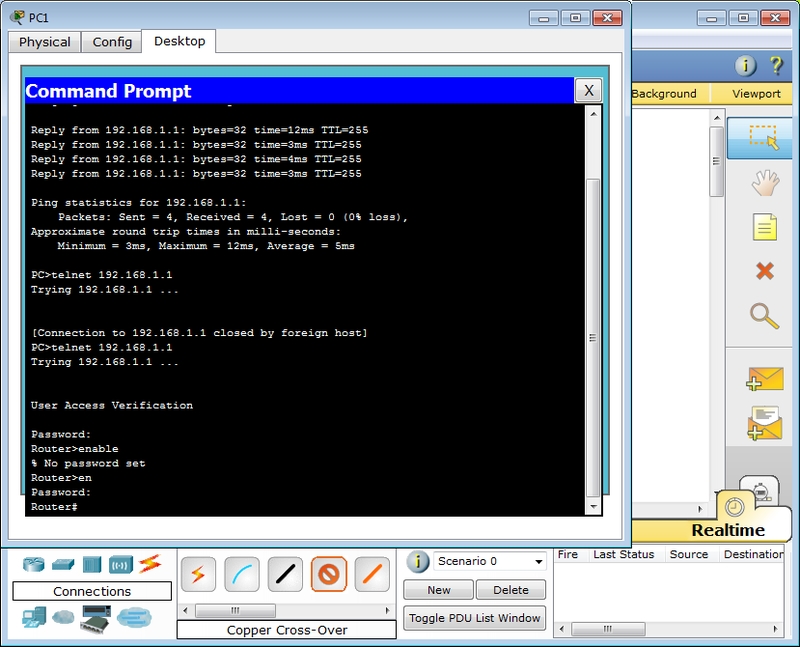This screenshot has width=800, height=647.
Task: Click the Add Simple PDU envelope icon
Action: click(x=764, y=379)
